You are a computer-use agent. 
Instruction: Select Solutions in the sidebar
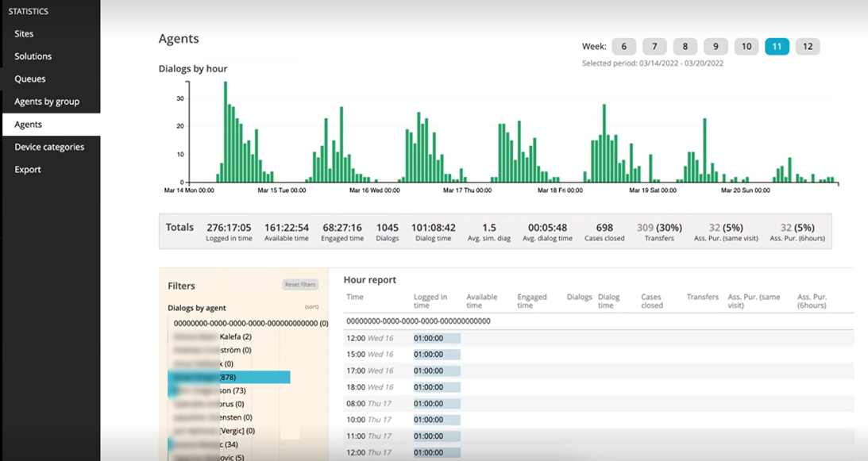click(33, 56)
